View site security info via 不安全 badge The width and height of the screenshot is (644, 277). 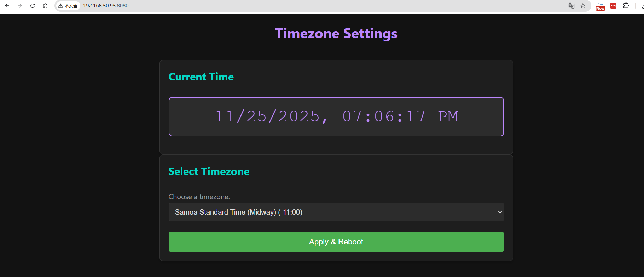coord(68,6)
